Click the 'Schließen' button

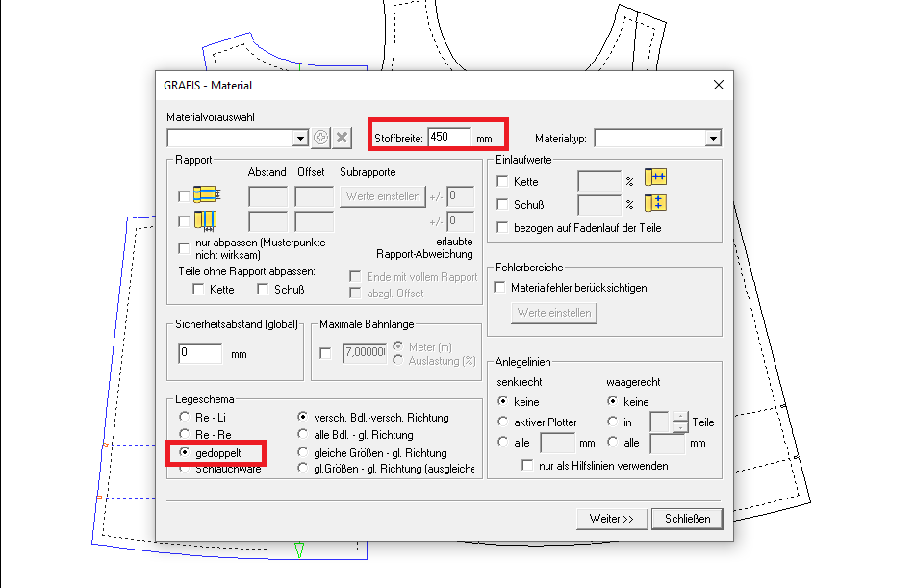(687, 519)
